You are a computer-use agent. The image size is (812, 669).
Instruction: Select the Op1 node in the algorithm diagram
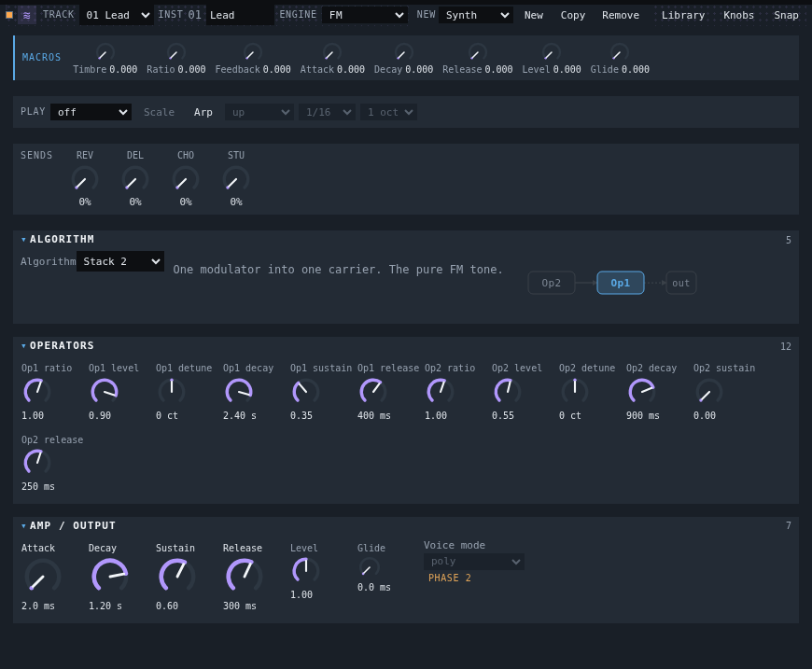[x=621, y=283]
